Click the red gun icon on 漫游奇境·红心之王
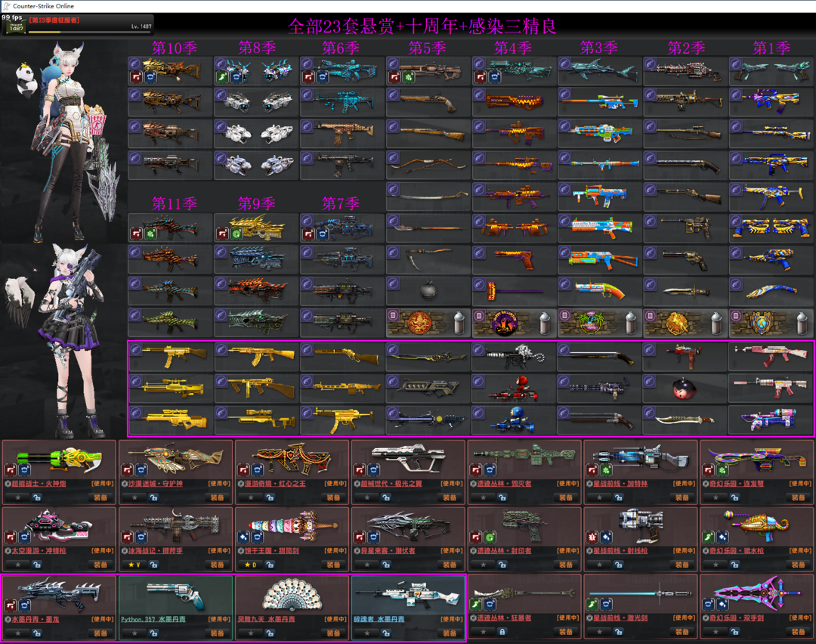The height and width of the screenshot is (644, 816). (x=243, y=470)
